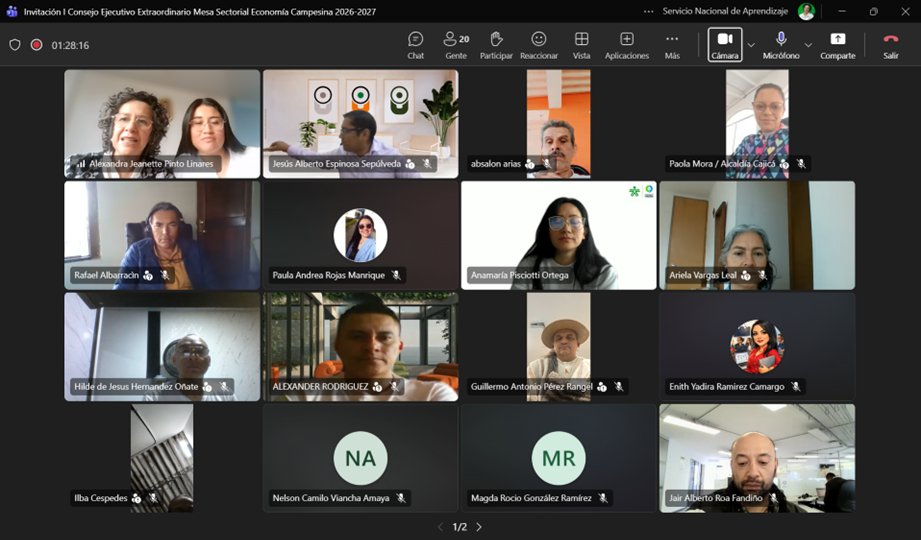Image resolution: width=921 pixels, height=540 pixels.
Task: Raise hand with Participar button
Action: (496, 45)
